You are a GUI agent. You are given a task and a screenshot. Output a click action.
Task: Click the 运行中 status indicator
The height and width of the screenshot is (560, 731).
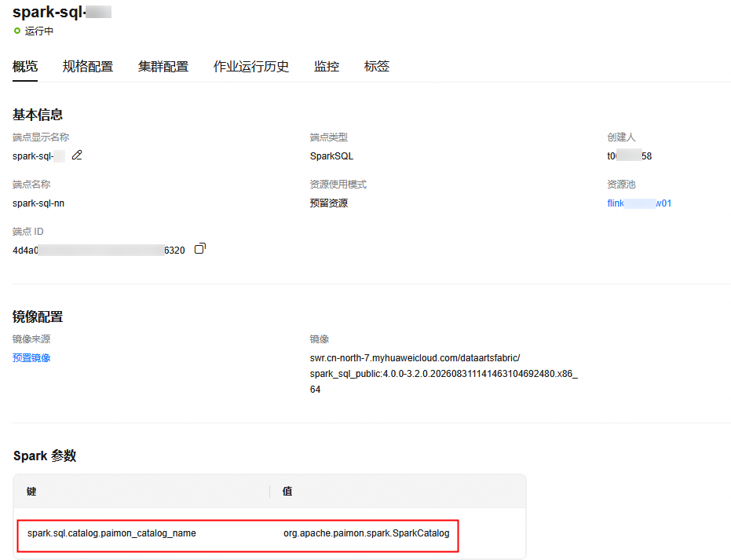click(x=34, y=31)
